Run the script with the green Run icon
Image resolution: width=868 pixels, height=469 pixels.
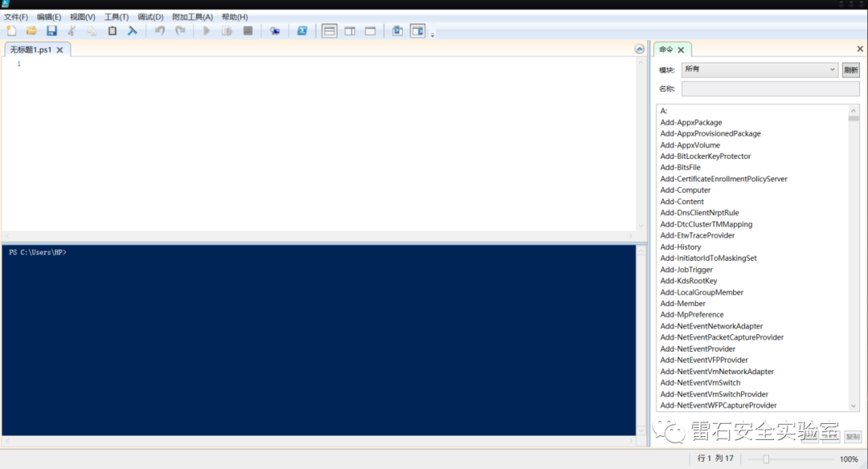206,31
